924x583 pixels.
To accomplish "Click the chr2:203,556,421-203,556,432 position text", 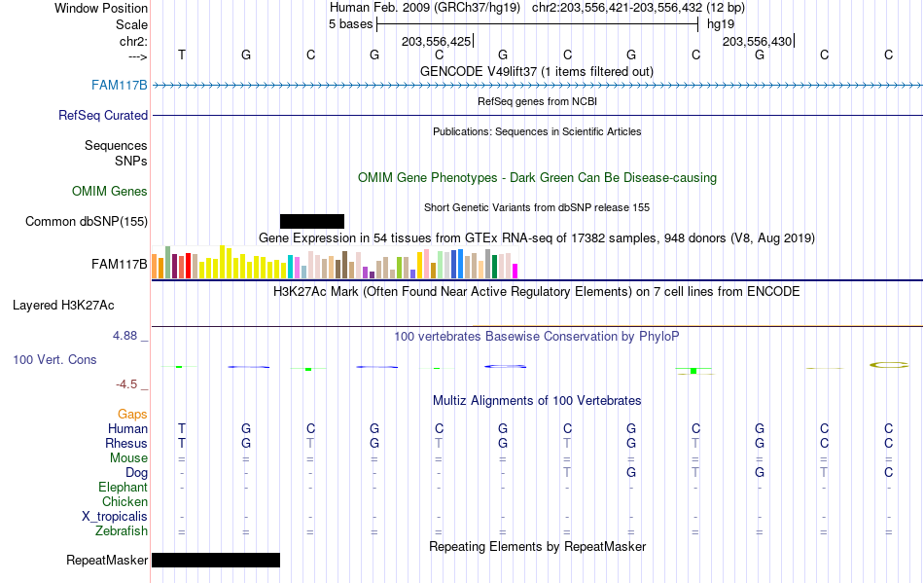I will (x=617, y=8).
